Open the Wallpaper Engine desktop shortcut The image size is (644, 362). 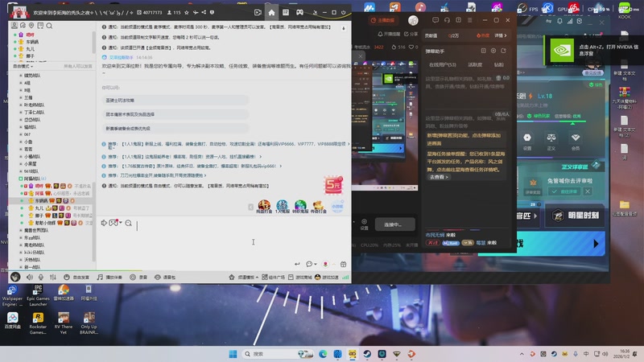(12, 295)
